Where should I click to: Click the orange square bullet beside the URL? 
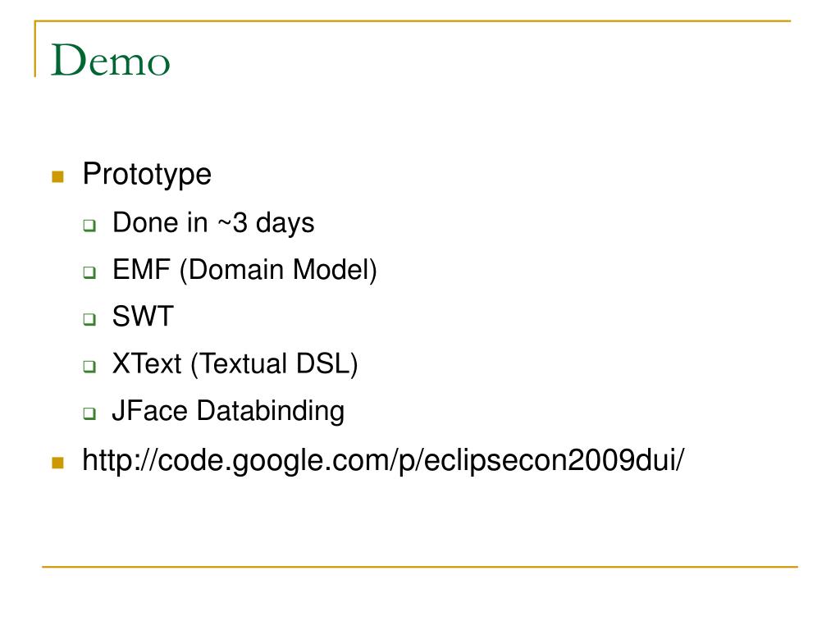pyautogui.click(x=58, y=463)
